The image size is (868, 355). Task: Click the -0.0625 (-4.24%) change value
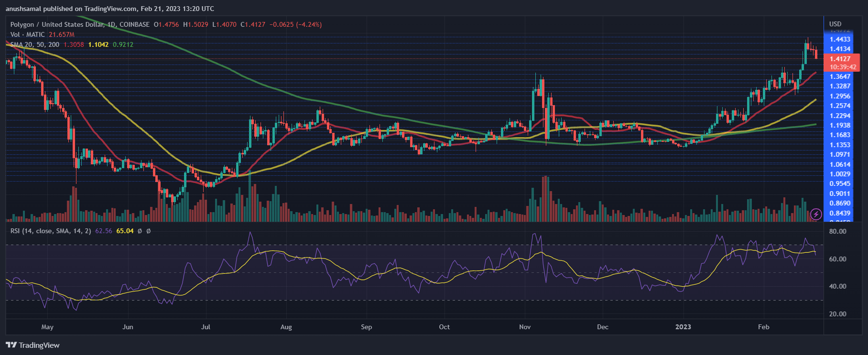295,24
